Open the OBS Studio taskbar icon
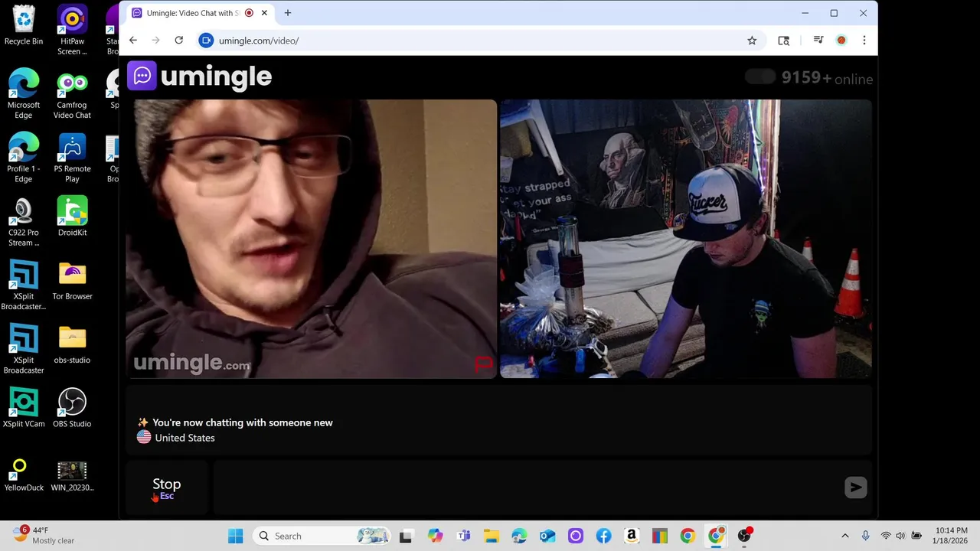The height and width of the screenshot is (551, 980). click(x=743, y=536)
